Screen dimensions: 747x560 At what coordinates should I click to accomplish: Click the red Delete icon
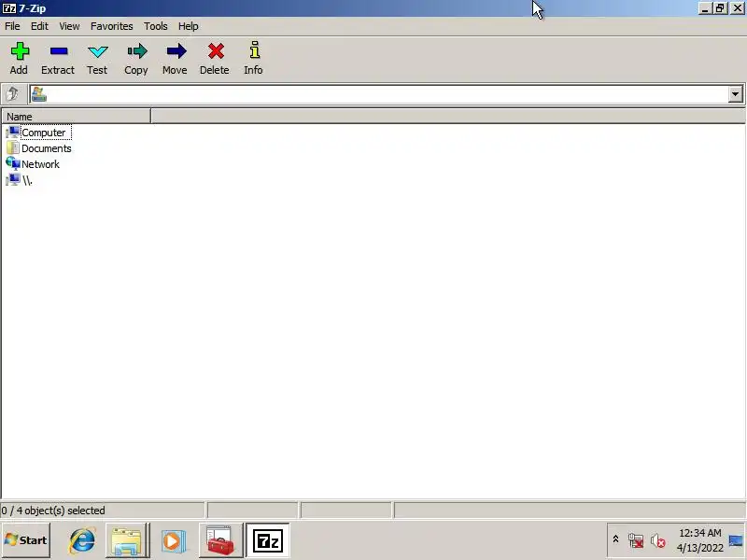216,51
